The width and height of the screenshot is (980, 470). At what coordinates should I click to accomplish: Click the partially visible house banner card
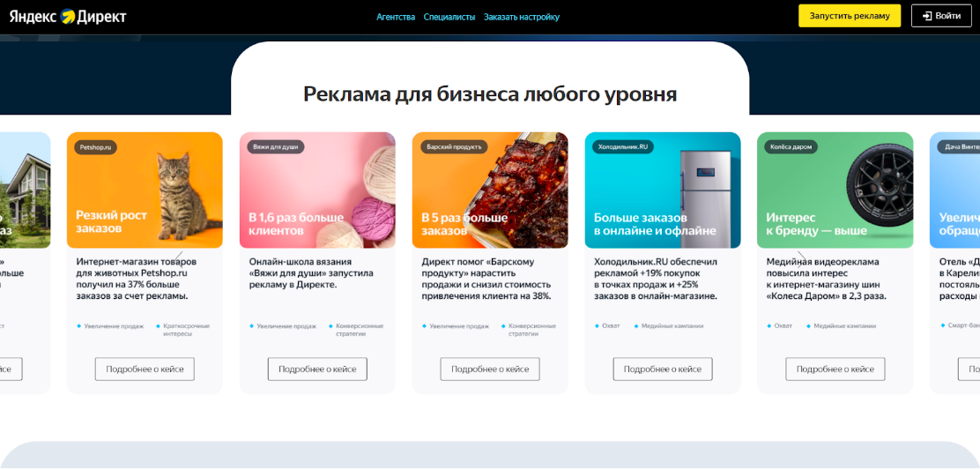point(25,190)
